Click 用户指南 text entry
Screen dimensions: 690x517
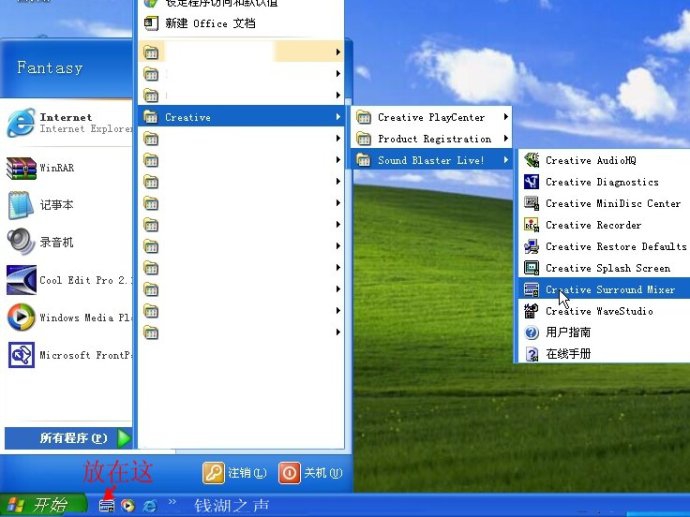click(x=568, y=332)
